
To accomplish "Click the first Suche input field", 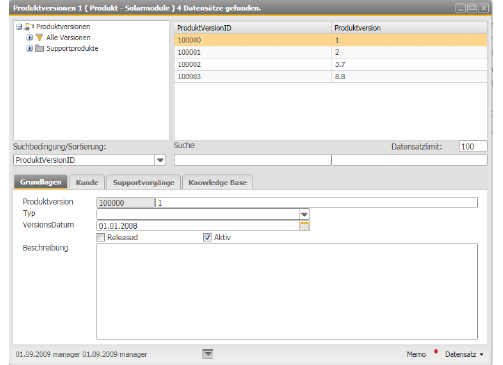I will pos(253,160).
